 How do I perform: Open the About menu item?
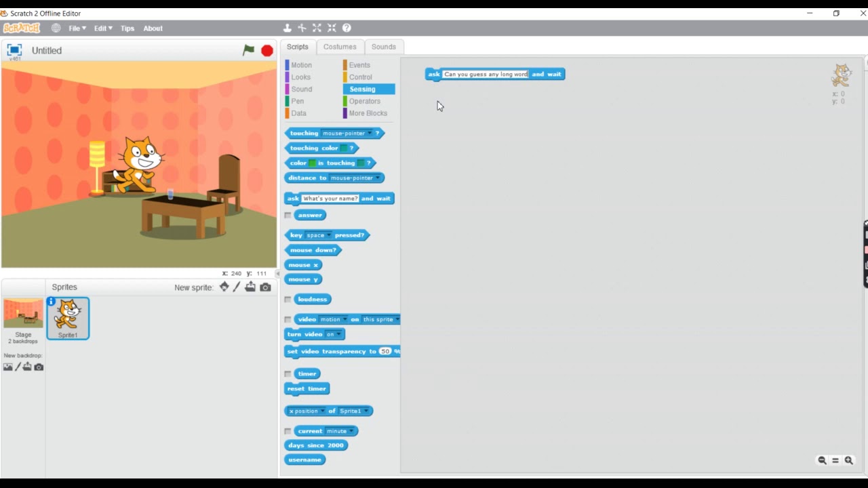click(153, 28)
